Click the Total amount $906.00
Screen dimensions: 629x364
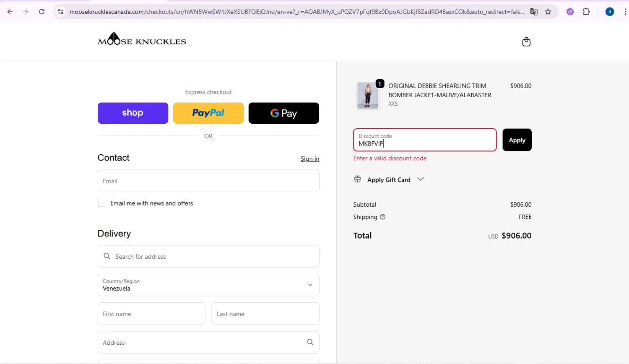click(516, 236)
